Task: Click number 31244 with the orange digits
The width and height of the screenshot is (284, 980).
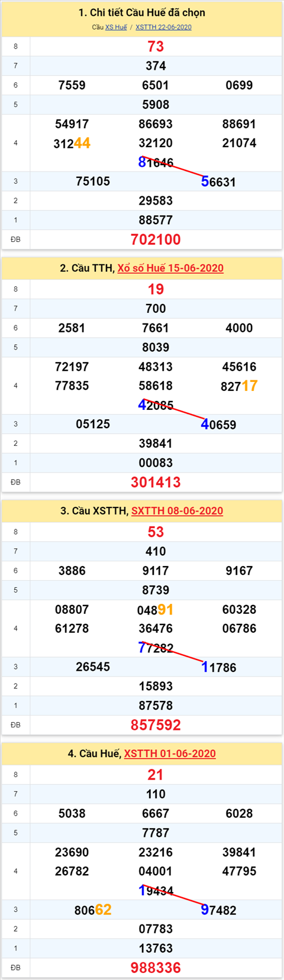Action: pyautogui.click(x=72, y=143)
